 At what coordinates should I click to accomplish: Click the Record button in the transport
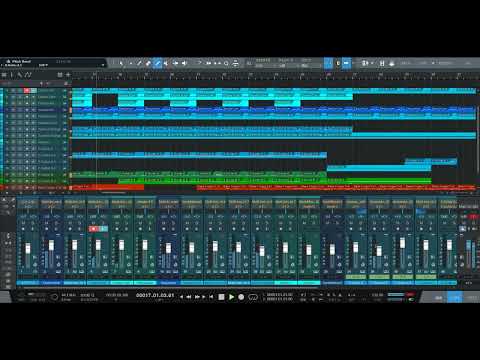click(x=241, y=297)
